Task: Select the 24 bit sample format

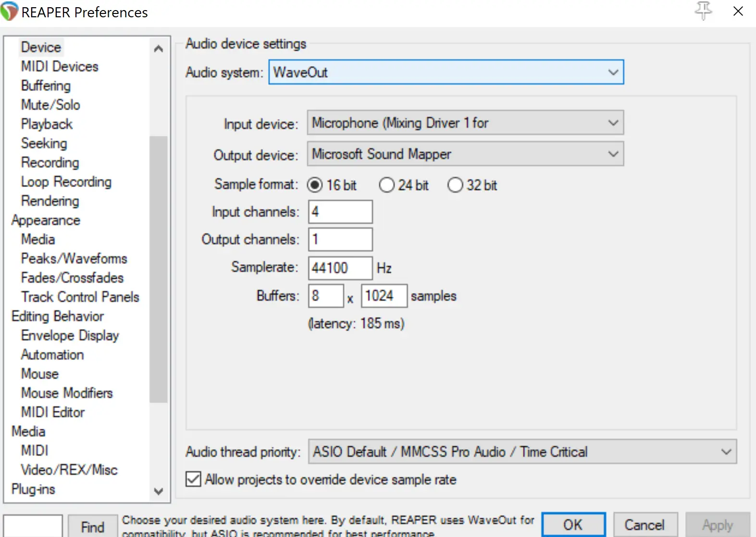Action: click(x=386, y=185)
